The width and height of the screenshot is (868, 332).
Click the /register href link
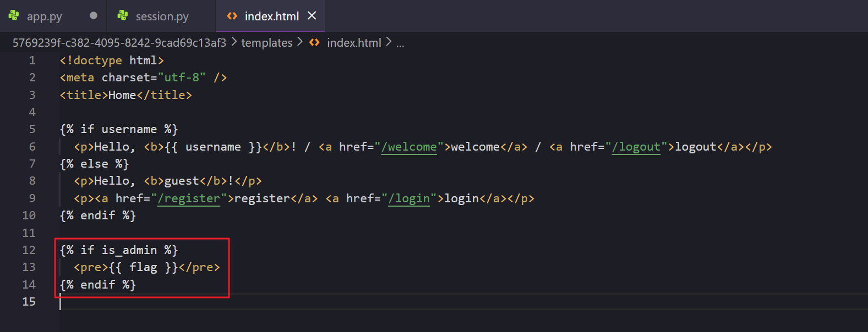[189, 198]
